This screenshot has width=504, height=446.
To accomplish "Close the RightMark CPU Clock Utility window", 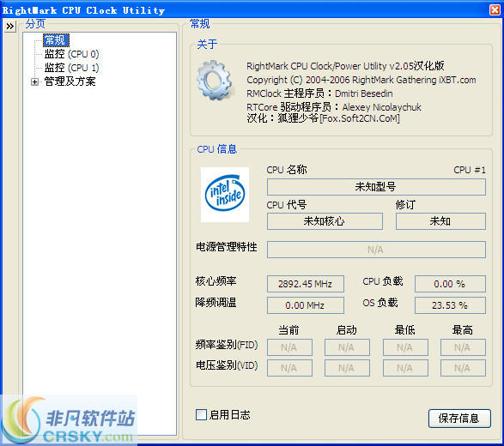I will (x=495, y=9).
